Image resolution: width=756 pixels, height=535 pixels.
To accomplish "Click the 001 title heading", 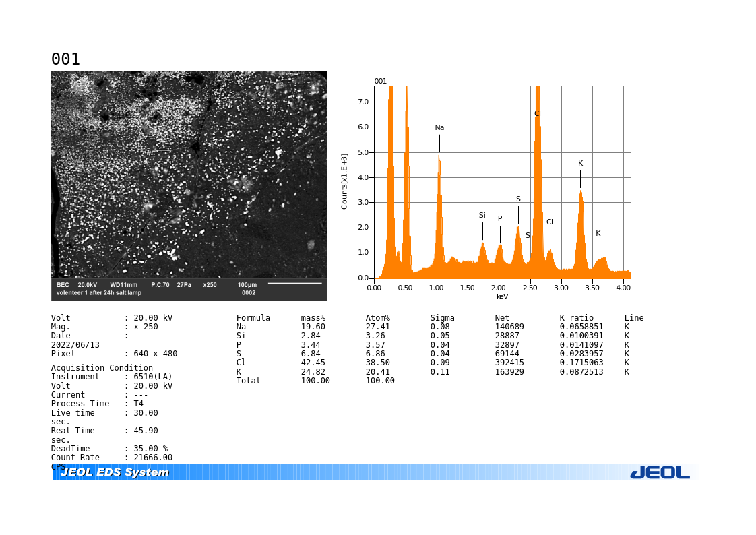I will click(65, 59).
